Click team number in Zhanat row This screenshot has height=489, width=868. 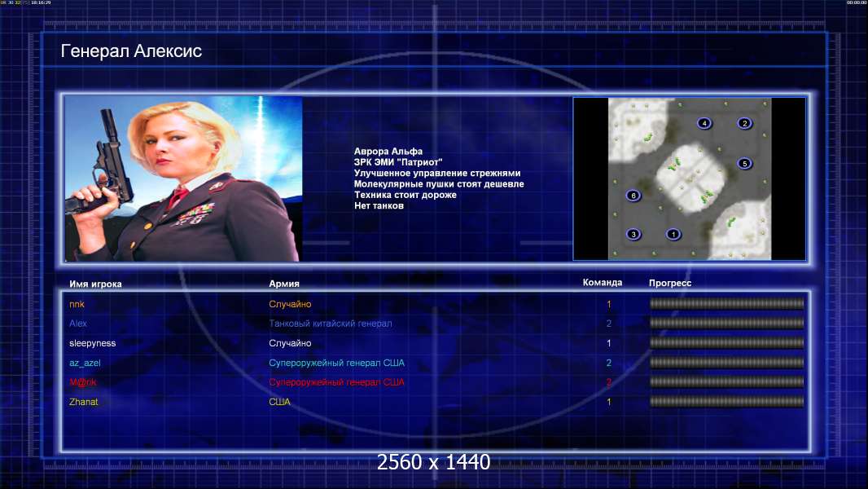[609, 402]
